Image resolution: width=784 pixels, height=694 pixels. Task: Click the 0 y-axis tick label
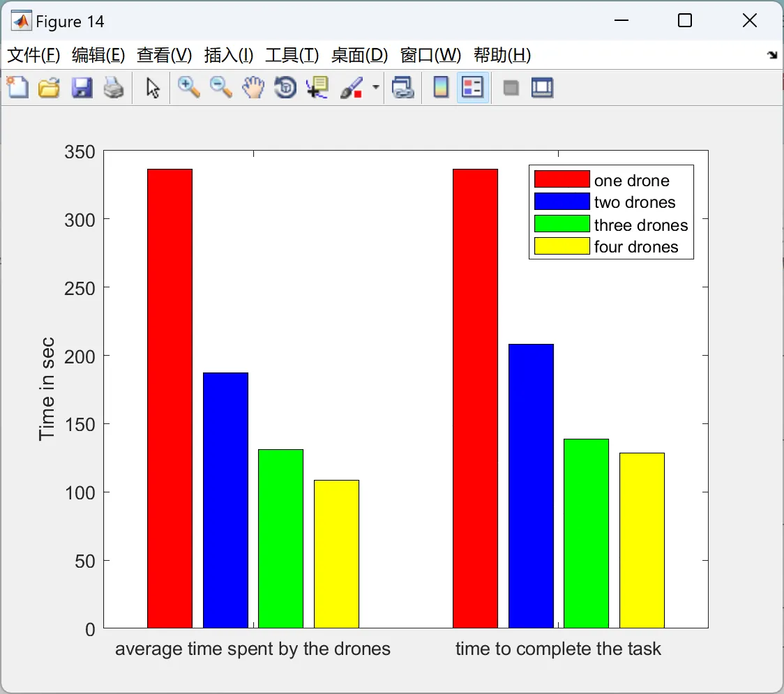point(90,630)
